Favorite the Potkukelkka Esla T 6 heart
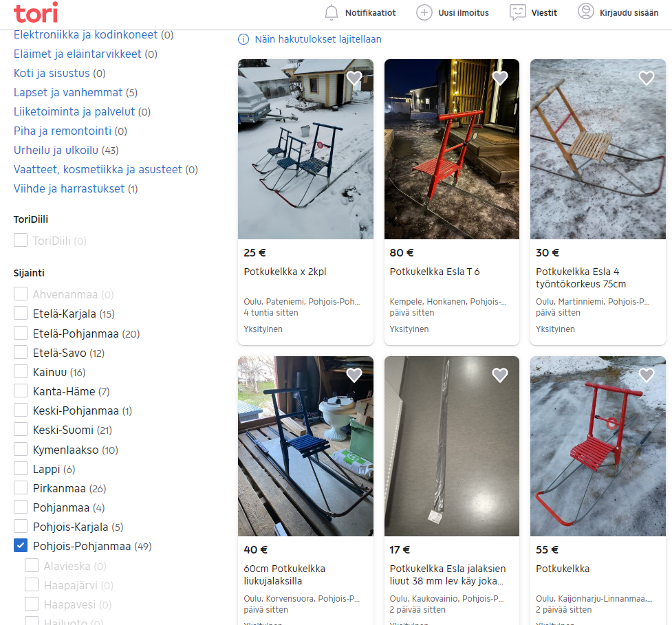Viewport: 672px width, 625px height. (x=500, y=78)
